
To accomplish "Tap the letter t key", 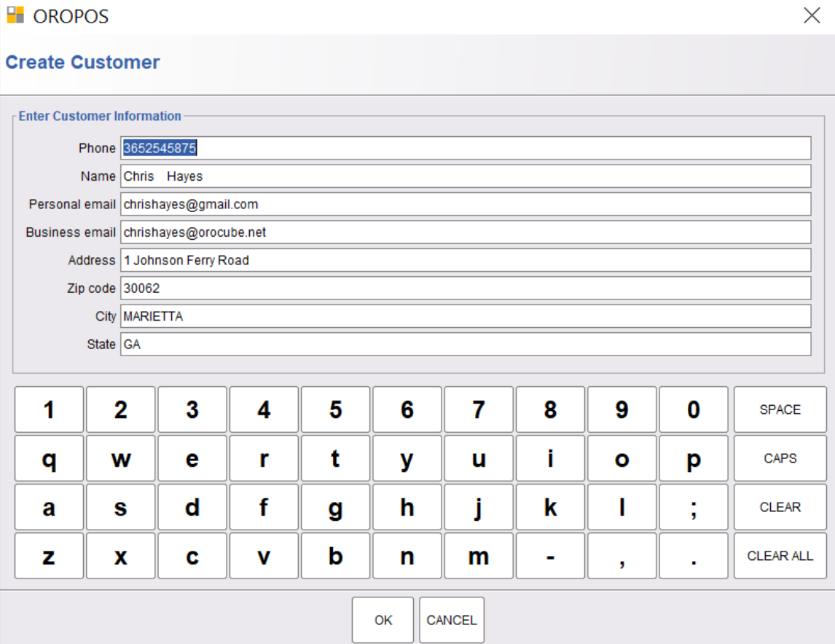I will point(335,459).
